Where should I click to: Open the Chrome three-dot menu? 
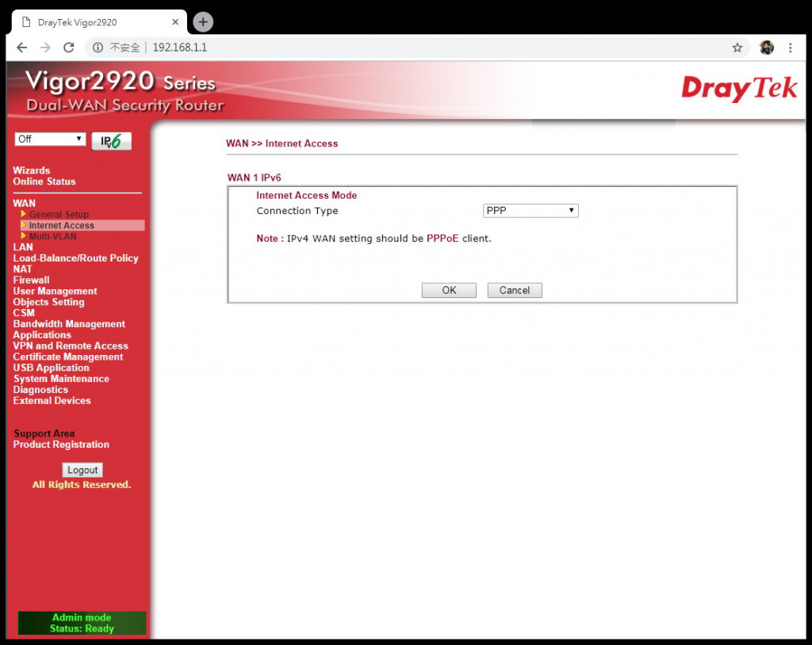pos(791,48)
